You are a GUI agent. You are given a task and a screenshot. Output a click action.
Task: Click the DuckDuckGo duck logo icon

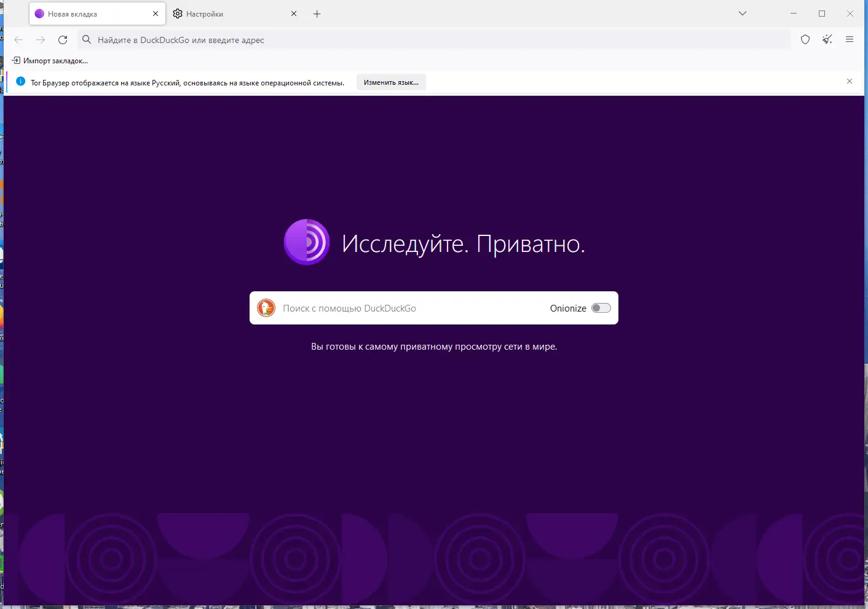pyautogui.click(x=266, y=308)
